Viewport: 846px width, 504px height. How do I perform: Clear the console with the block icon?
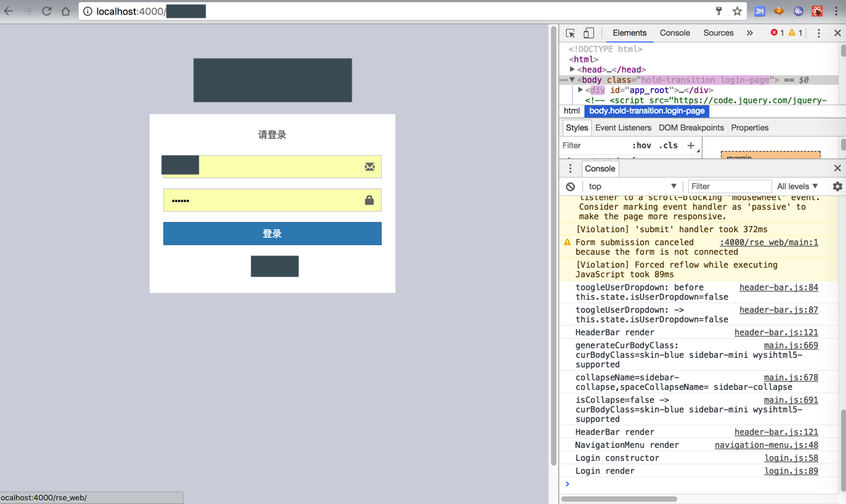point(570,186)
